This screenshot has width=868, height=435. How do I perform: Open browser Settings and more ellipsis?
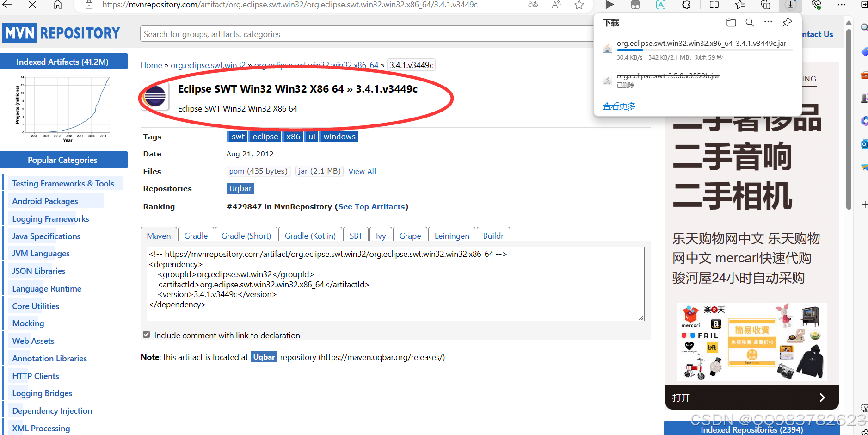[x=842, y=5]
